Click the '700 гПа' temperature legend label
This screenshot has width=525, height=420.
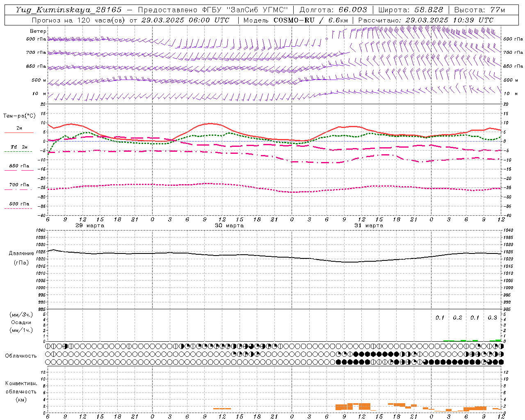click(x=19, y=185)
